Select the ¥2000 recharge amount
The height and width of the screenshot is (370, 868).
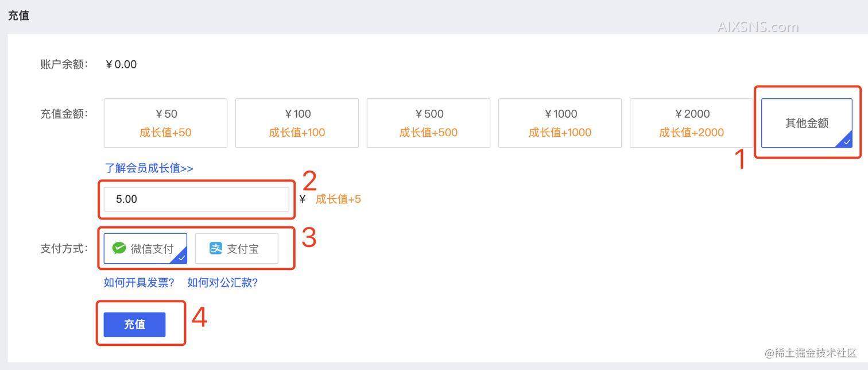[x=691, y=122]
